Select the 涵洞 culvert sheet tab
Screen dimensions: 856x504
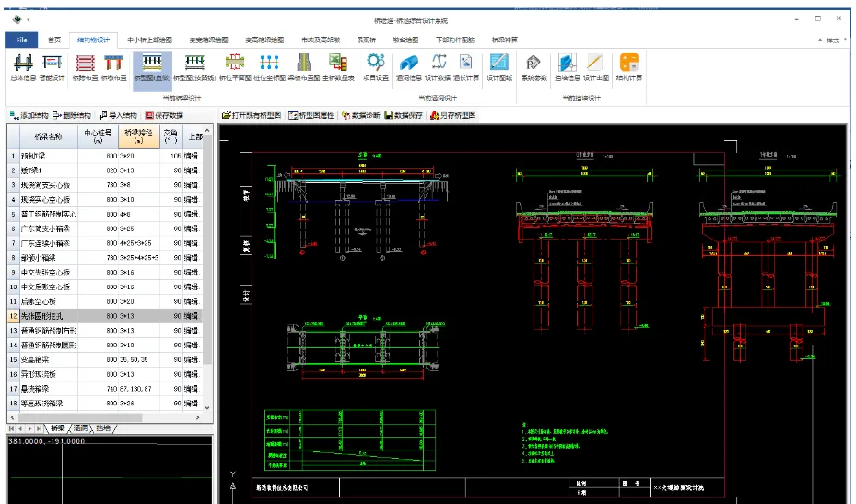pyautogui.click(x=80, y=428)
